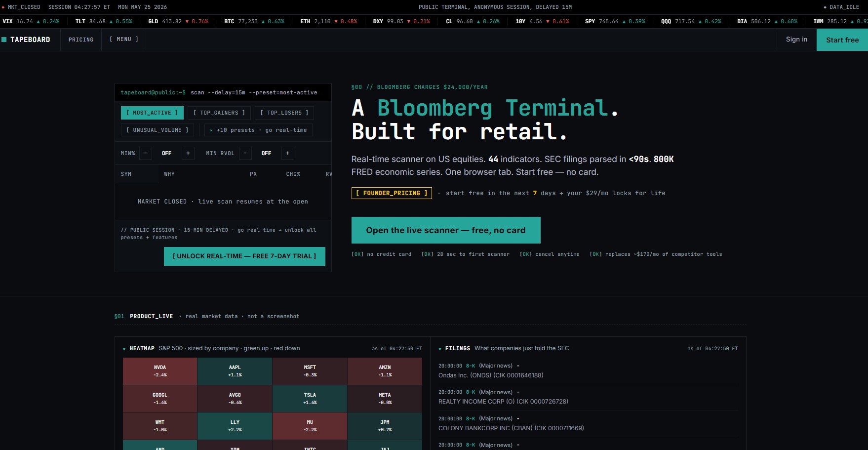This screenshot has width=868, height=450.
Task: Open the PRICING page link
Action: [x=81, y=40]
